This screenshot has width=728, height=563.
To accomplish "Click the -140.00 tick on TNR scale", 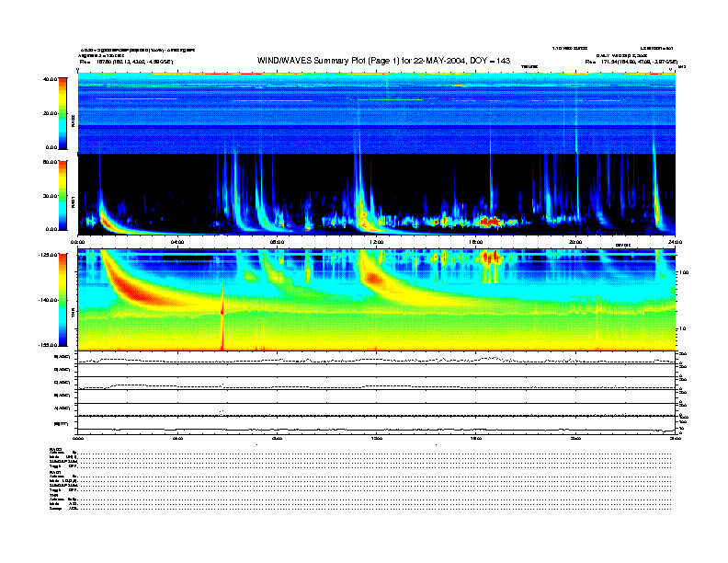I will 48,300.
